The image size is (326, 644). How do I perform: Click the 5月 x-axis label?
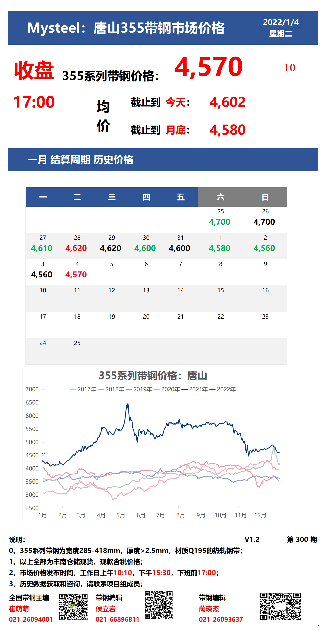pos(121,515)
